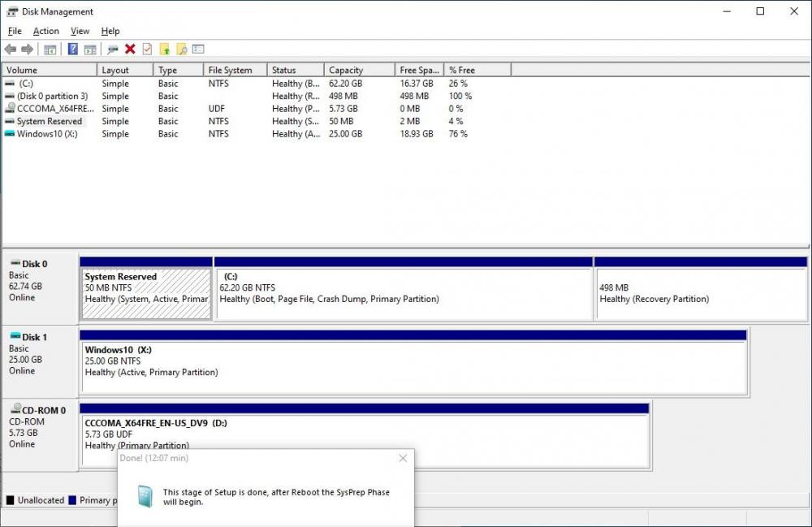Open the View menu

pyautogui.click(x=80, y=31)
